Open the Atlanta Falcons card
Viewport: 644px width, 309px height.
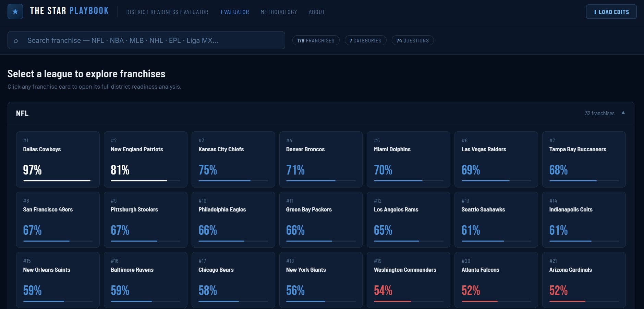pyautogui.click(x=496, y=280)
